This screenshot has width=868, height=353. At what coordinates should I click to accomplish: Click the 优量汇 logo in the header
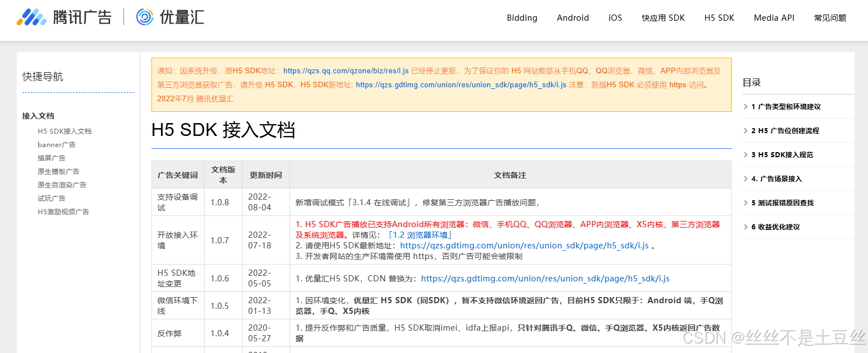click(x=170, y=17)
